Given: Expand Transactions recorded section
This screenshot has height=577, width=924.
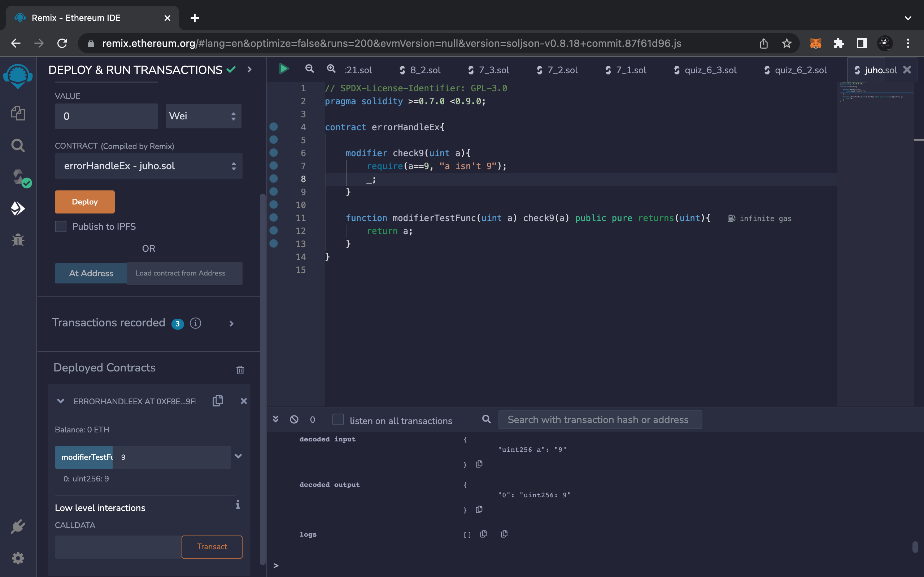Looking at the screenshot, I should [231, 323].
